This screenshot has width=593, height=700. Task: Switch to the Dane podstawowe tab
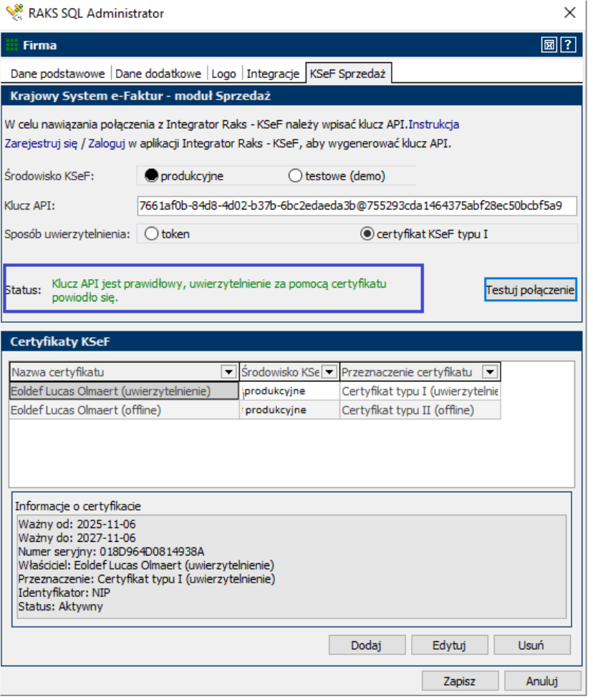[x=57, y=74]
